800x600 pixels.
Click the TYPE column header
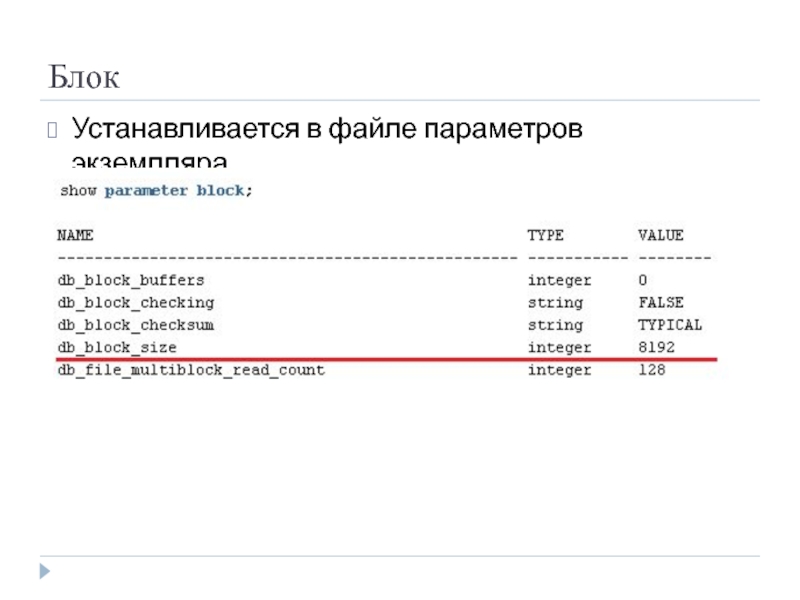545,235
